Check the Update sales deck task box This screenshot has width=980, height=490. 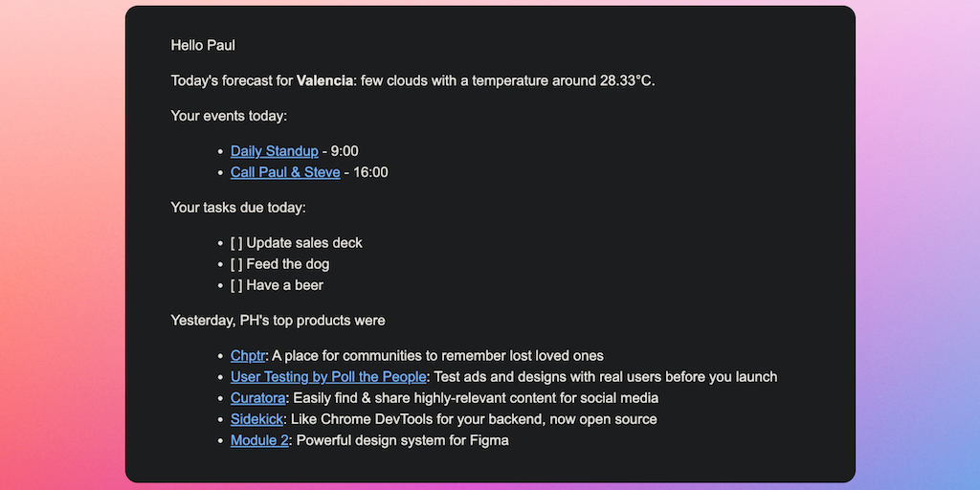click(236, 242)
